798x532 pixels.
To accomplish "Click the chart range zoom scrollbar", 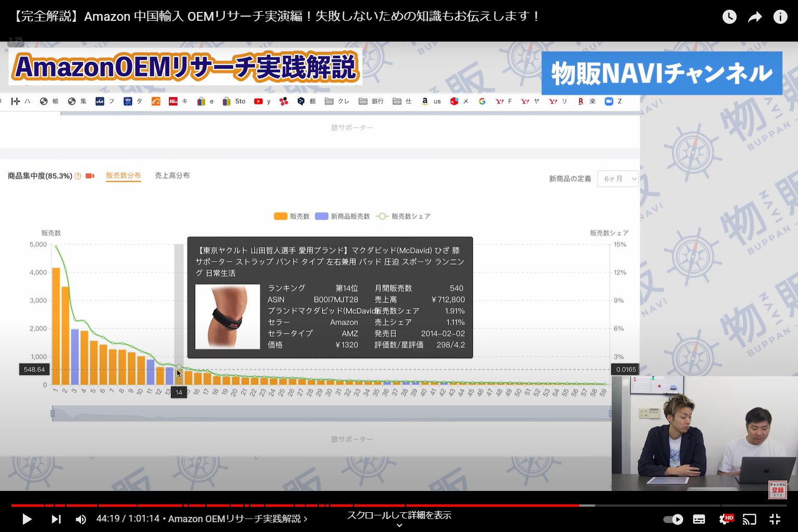I will click(331, 414).
